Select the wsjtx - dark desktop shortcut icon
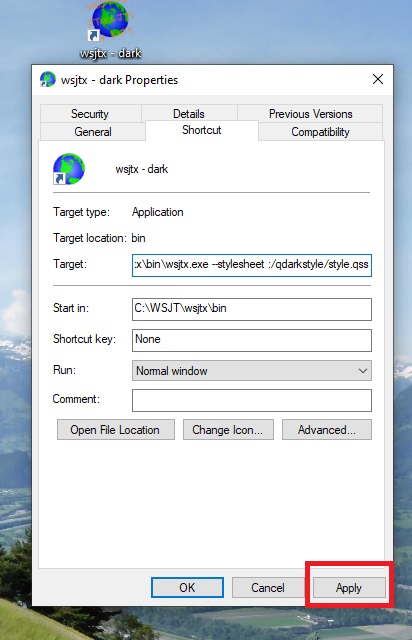412x640 pixels. [109, 21]
